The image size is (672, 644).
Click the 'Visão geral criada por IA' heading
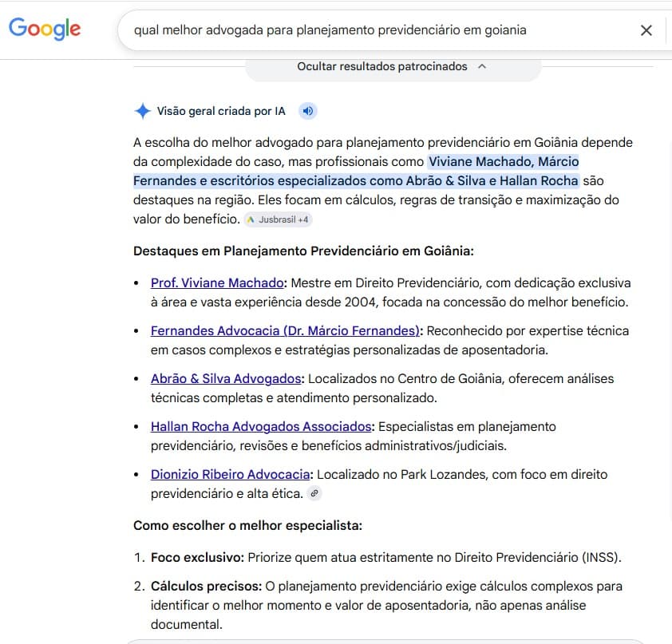coord(221,111)
